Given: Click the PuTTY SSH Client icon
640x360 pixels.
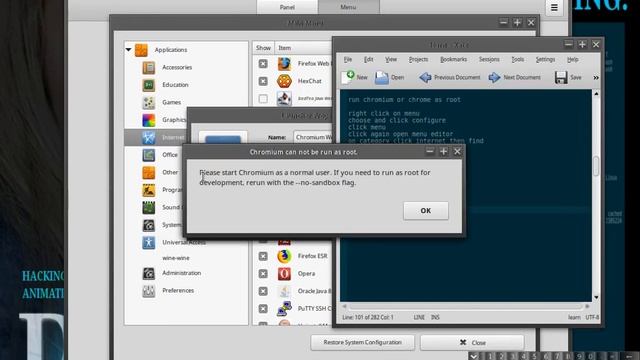Looking at the screenshot, I should (284, 309).
